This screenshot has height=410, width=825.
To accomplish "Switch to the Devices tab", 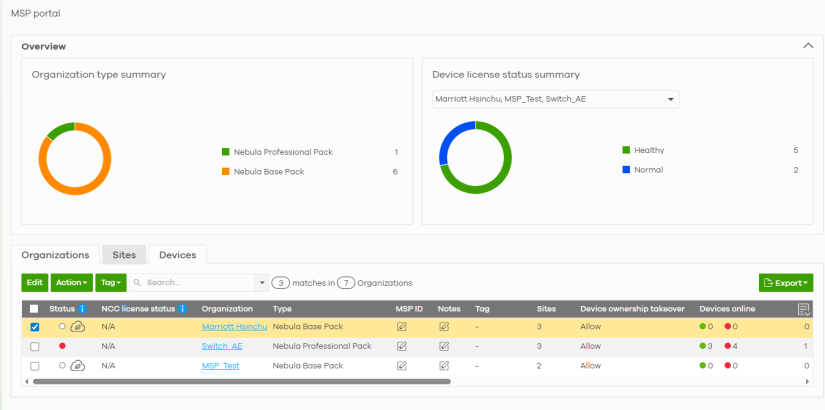I will point(177,255).
